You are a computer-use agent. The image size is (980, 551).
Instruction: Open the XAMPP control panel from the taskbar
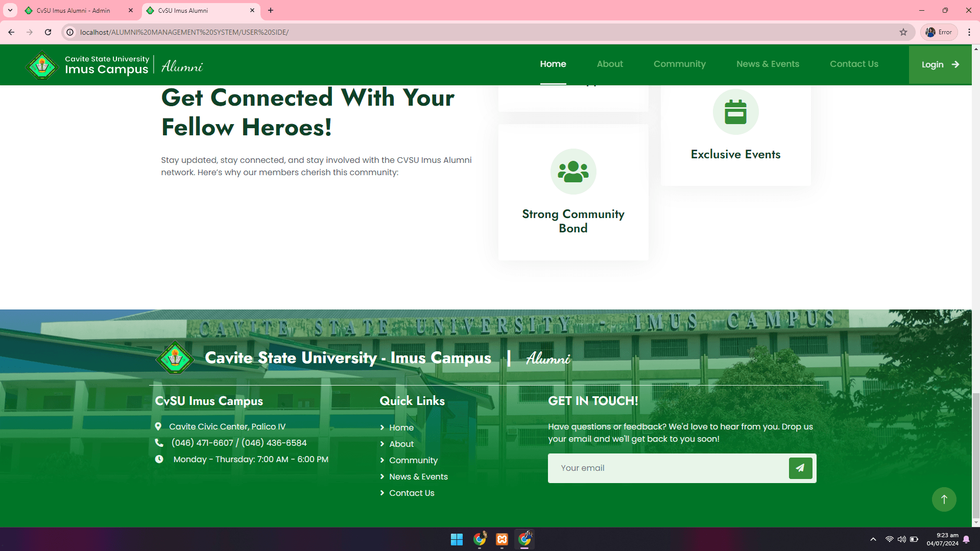coord(501,539)
